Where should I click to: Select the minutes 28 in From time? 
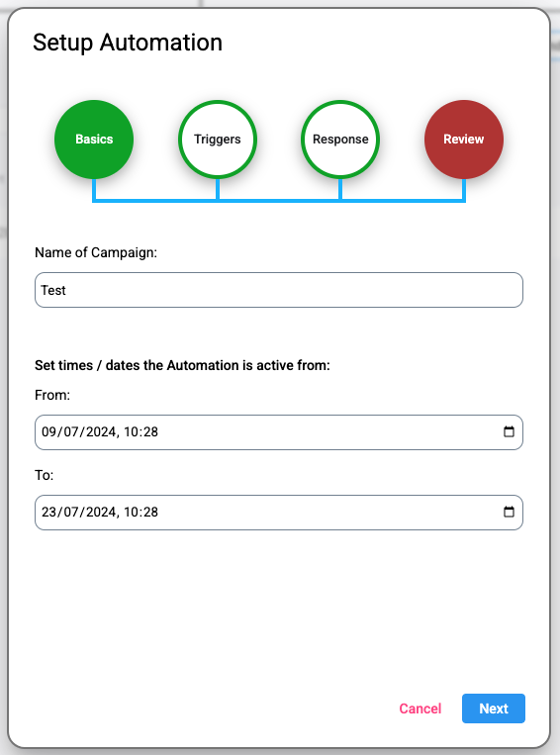coord(150,431)
